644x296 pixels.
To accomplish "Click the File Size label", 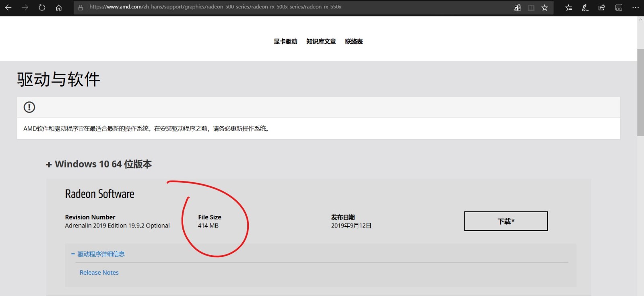I will coord(209,217).
